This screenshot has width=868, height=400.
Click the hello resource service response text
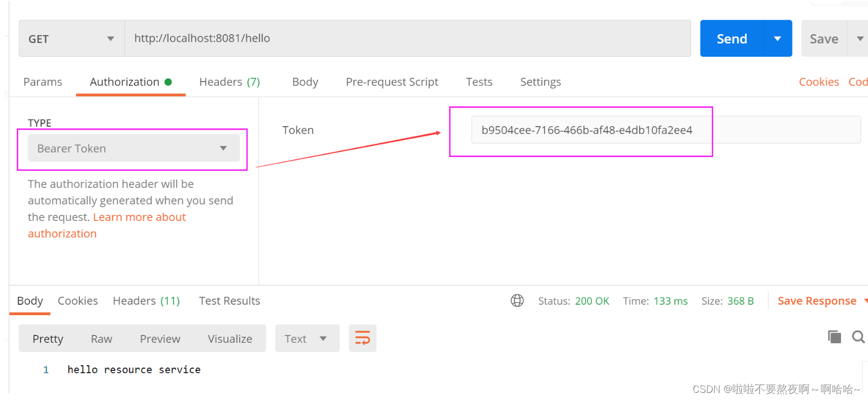click(134, 370)
